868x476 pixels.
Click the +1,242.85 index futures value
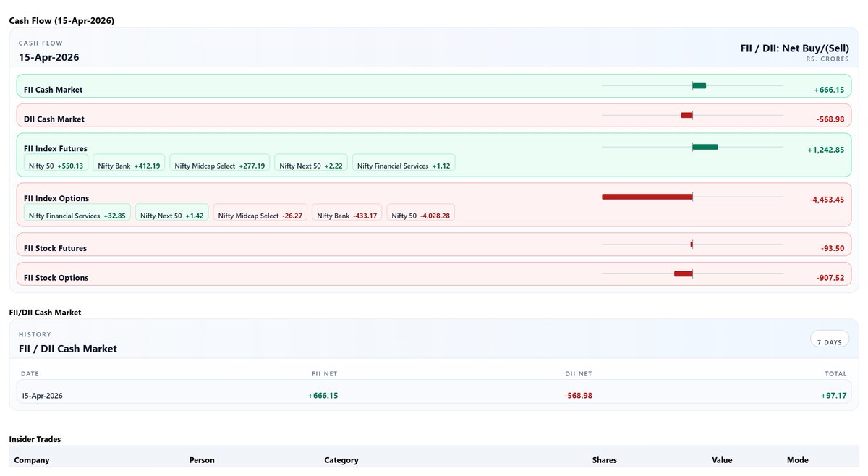pyautogui.click(x=826, y=150)
